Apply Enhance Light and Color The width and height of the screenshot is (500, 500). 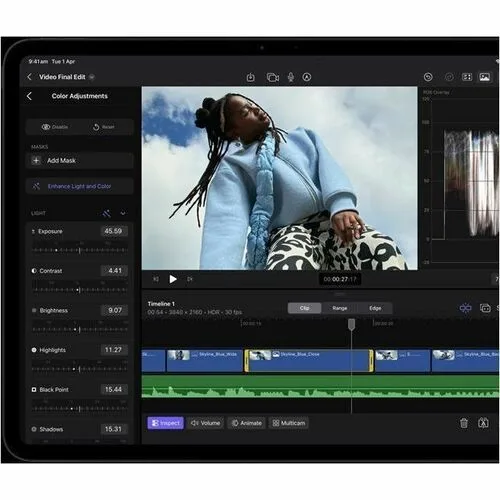[x=80, y=186]
